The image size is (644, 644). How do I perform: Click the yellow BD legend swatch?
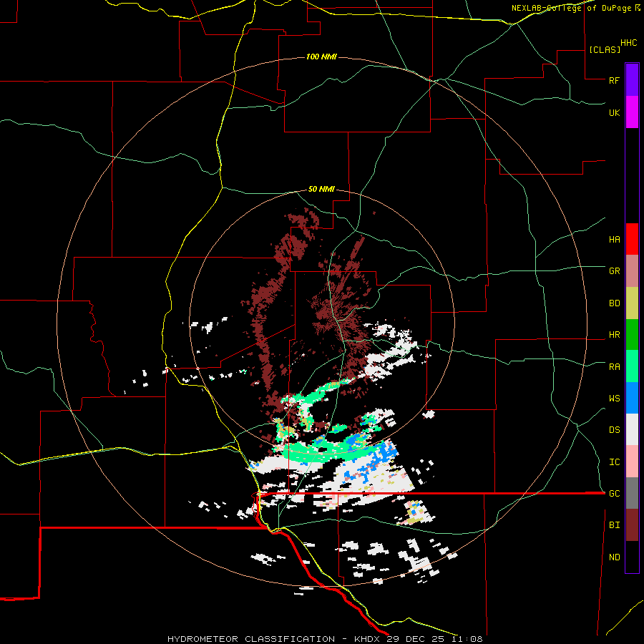(x=632, y=303)
